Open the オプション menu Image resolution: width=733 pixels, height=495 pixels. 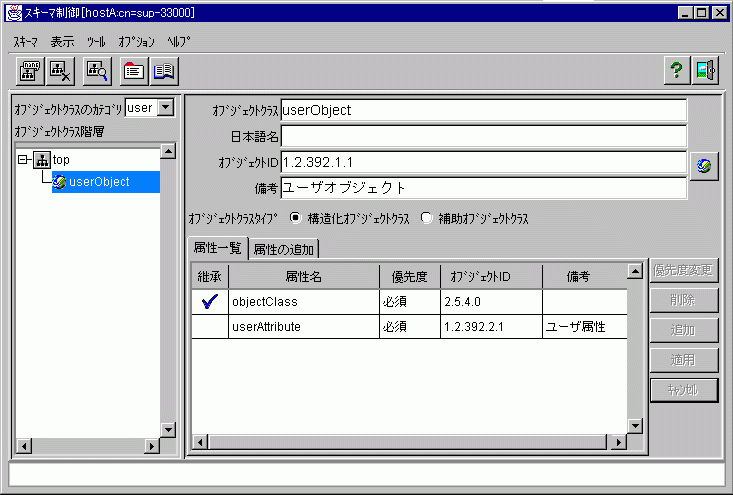tap(136, 42)
